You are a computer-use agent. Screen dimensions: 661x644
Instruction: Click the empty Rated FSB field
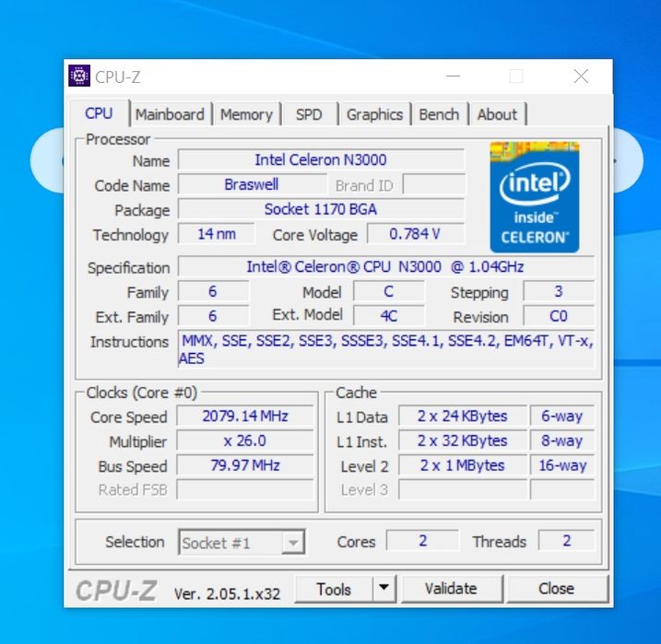245,490
